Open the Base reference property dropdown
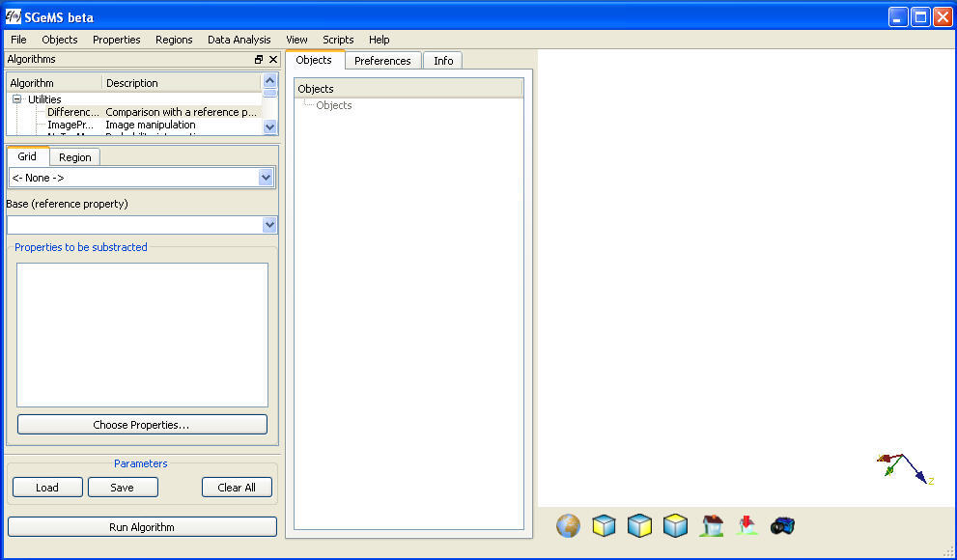Screen dimensions: 957x560 pyautogui.click(x=142, y=225)
